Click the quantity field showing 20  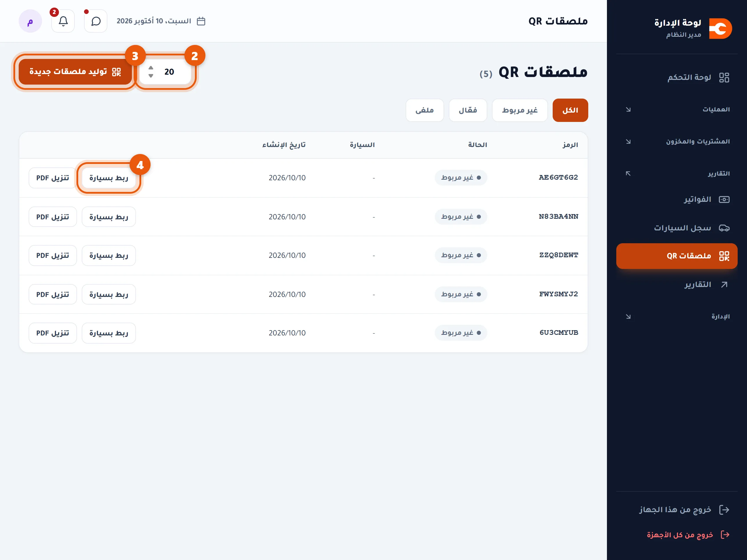pyautogui.click(x=165, y=72)
